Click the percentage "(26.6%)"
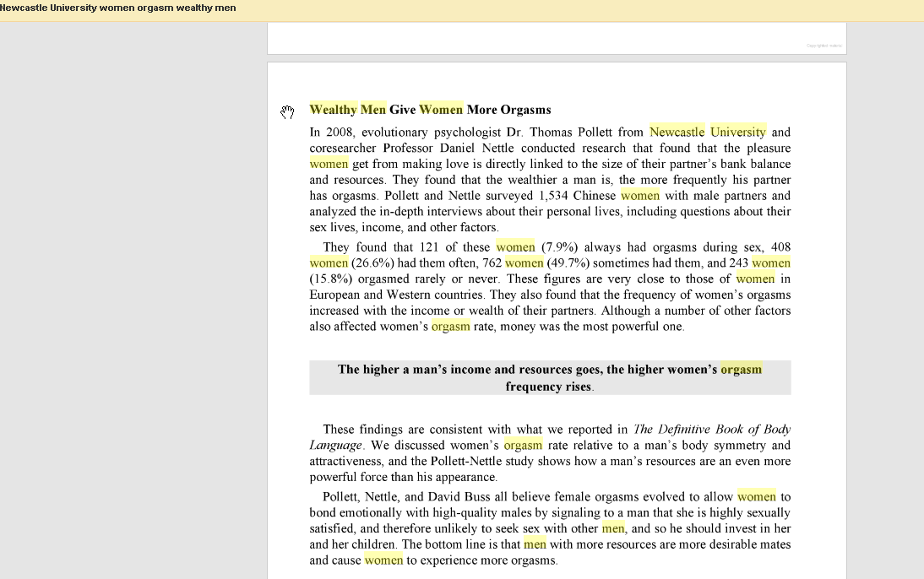This screenshot has height=579, width=924. tap(372, 262)
